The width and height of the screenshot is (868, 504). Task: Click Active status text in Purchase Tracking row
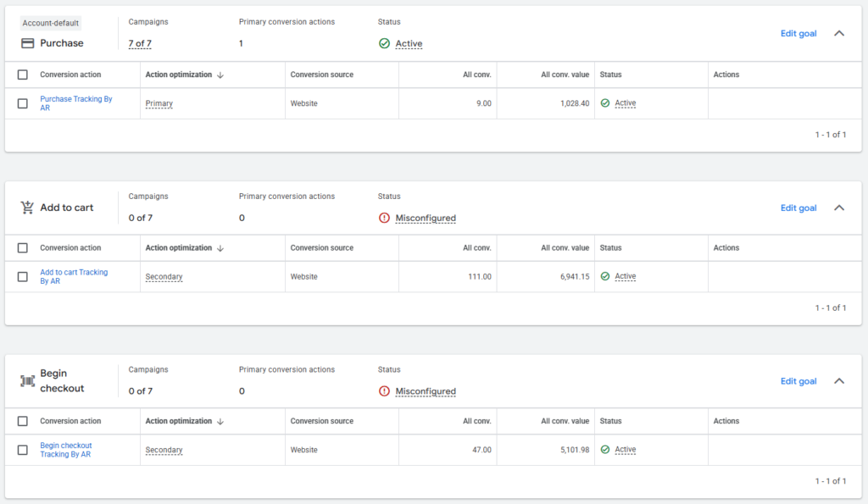click(x=625, y=102)
